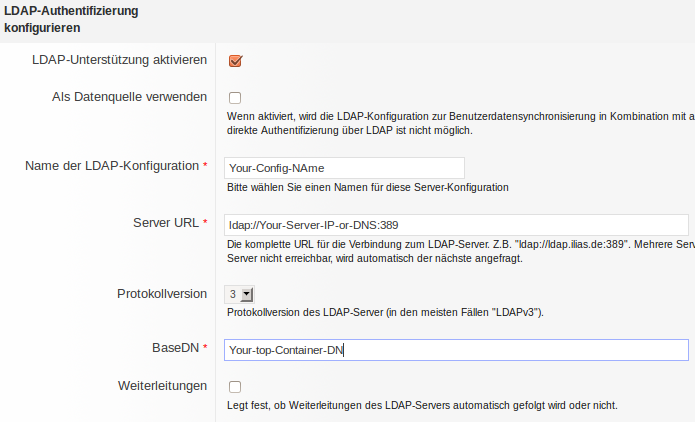Click the Protokollversion label
The width and height of the screenshot is (695, 422).
click(x=162, y=294)
